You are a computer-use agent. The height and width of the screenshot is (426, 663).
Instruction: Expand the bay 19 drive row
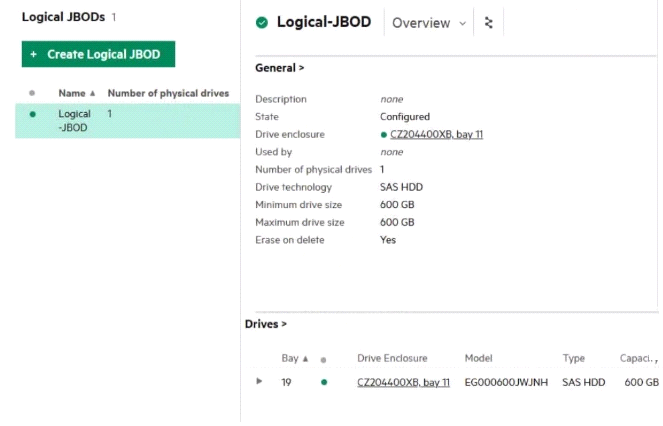(x=260, y=382)
